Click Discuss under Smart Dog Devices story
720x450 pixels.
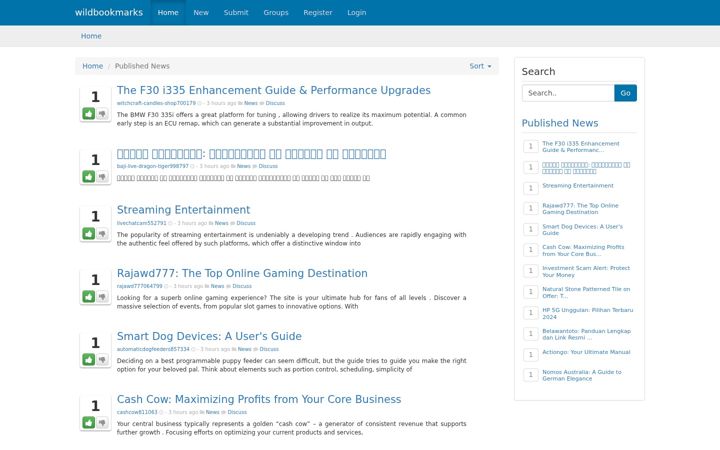tap(269, 349)
